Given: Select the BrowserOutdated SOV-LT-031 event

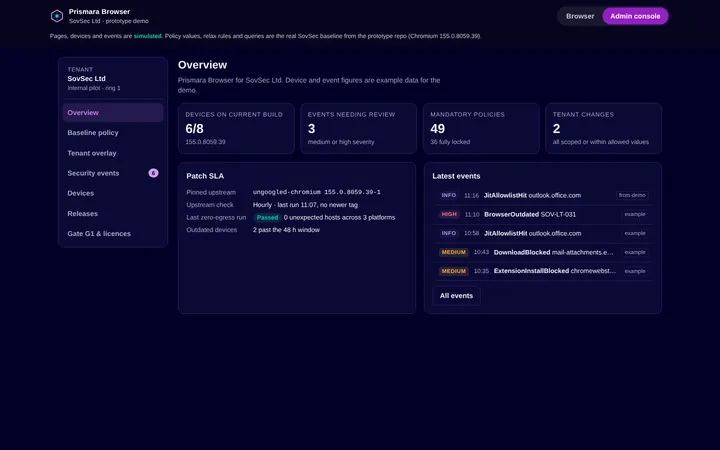Looking at the screenshot, I should click(543, 214).
